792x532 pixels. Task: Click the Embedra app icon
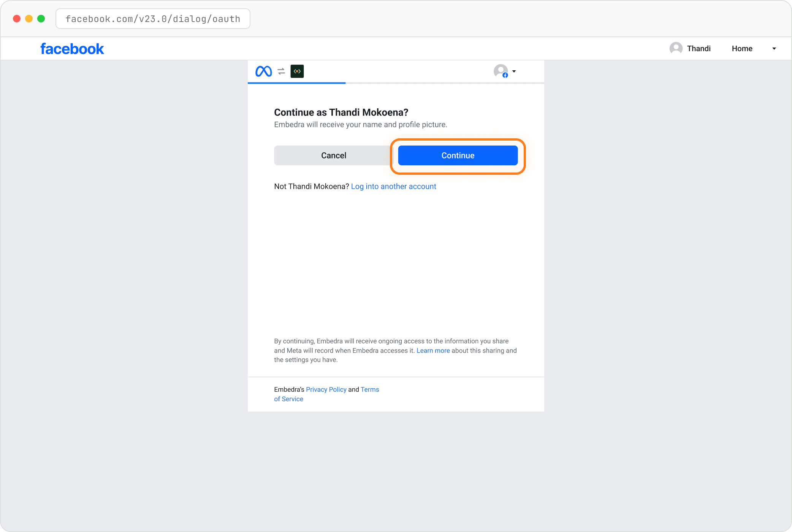tap(297, 71)
